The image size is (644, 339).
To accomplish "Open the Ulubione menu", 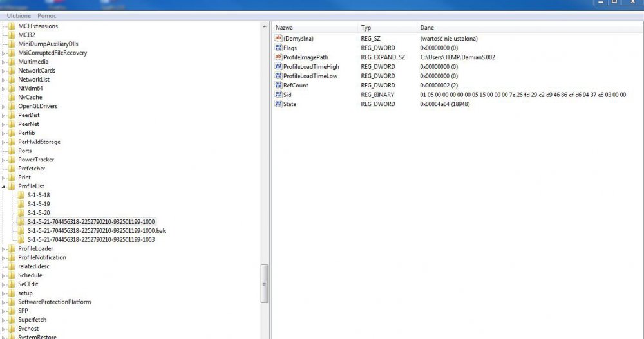I will [19, 15].
